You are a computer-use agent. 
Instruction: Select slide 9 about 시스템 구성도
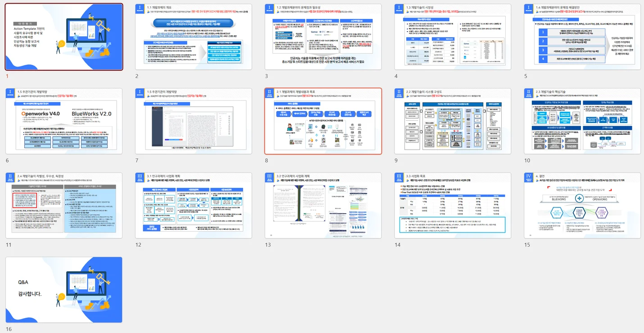tap(453, 121)
